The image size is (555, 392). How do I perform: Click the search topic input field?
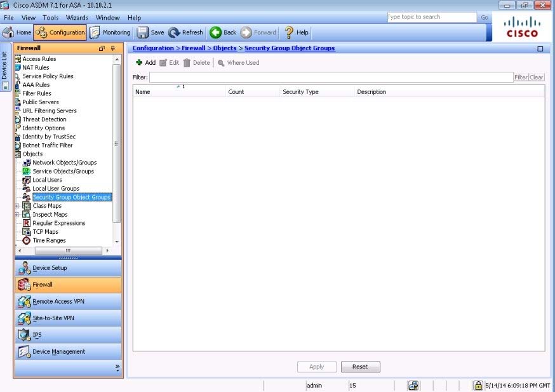431,17
